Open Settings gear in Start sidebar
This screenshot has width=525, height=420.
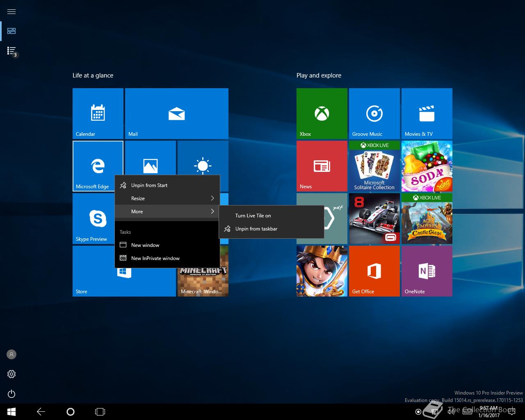(x=11, y=374)
